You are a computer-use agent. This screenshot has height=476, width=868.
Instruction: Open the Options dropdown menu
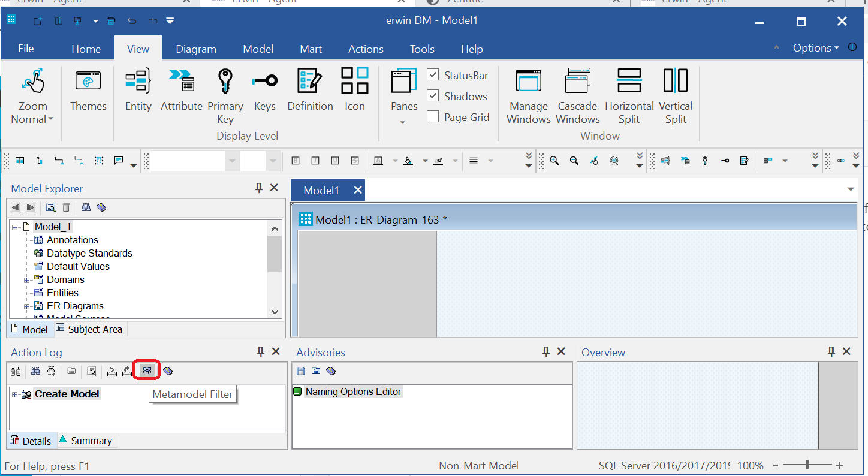pos(816,48)
